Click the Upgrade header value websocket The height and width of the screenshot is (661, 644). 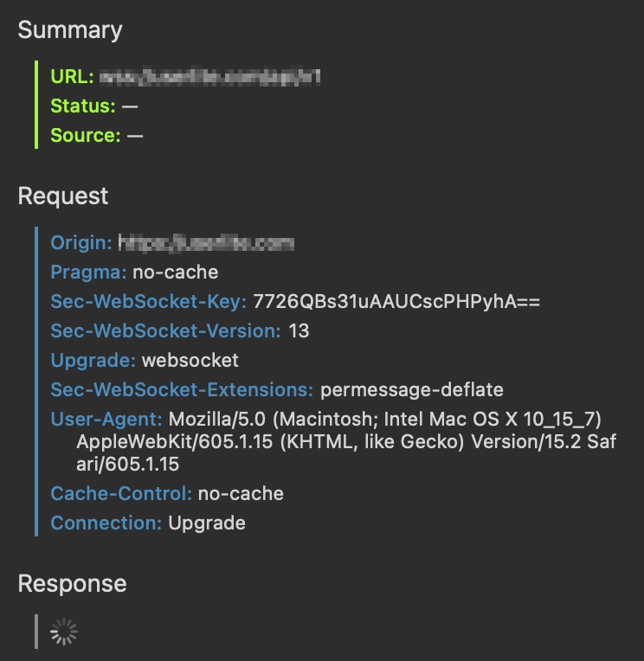pyautogui.click(x=190, y=361)
